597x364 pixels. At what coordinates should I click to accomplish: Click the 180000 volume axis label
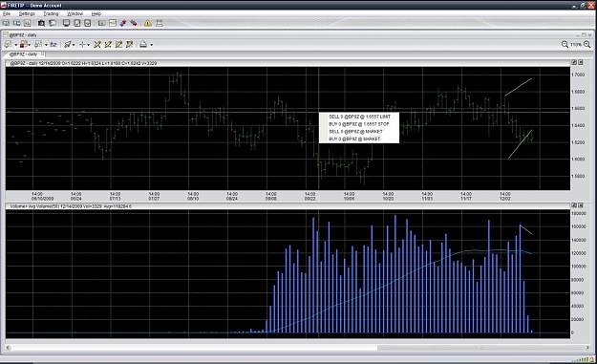coord(579,214)
